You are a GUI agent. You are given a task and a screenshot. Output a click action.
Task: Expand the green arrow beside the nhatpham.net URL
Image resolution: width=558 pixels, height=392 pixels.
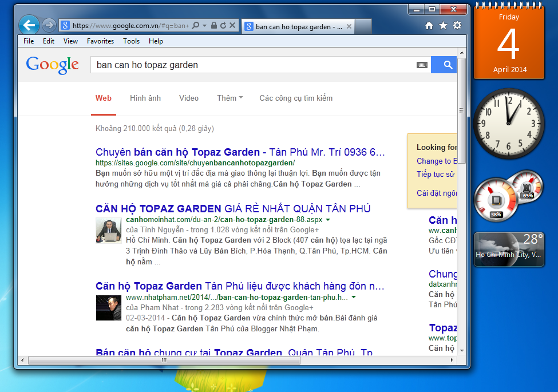coord(354,298)
